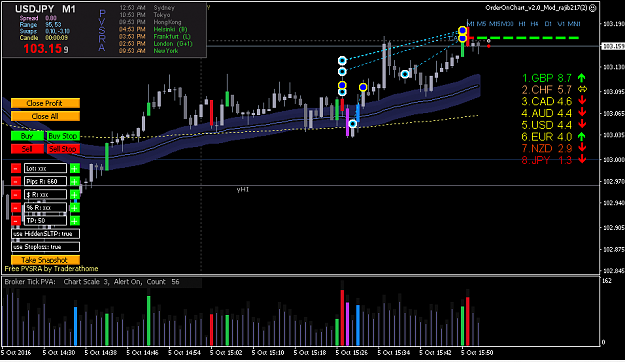Click the USDJPY M1 symbol title
This screenshot has width=625, height=362.
pos(45,9)
